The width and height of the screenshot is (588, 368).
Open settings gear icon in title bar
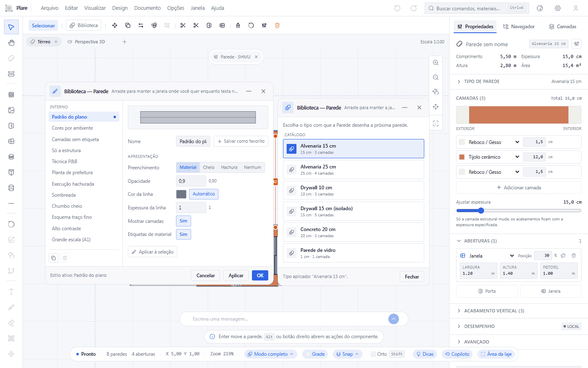(x=558, y=8)
